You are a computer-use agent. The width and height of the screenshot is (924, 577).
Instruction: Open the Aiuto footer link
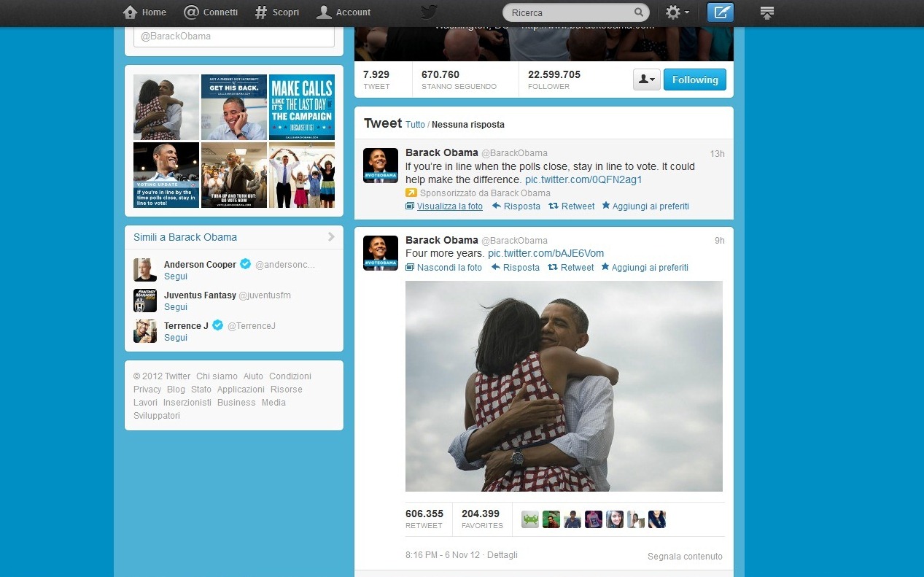click(x=253, y=376)
